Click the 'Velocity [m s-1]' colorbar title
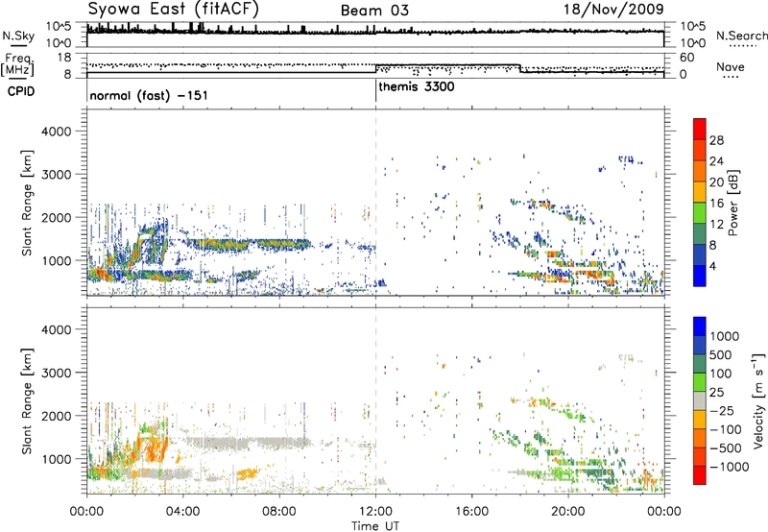 (x=758, y=400)
